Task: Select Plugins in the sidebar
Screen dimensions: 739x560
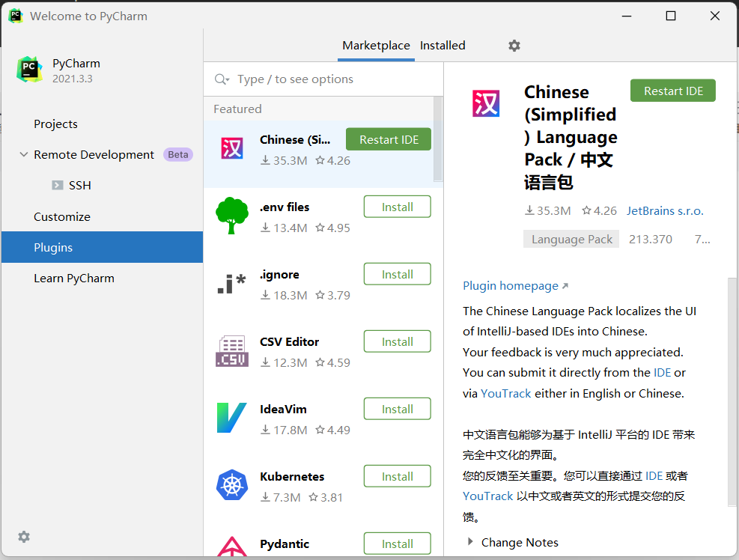Action: (103, 248)
